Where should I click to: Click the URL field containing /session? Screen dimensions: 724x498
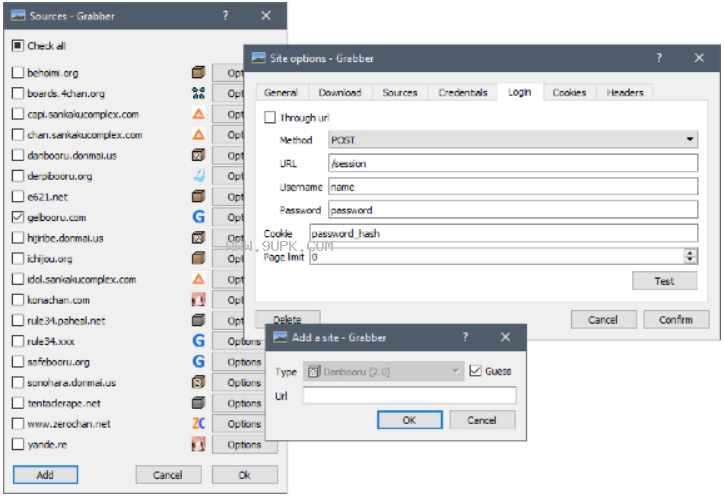click(x=513, y=163)
